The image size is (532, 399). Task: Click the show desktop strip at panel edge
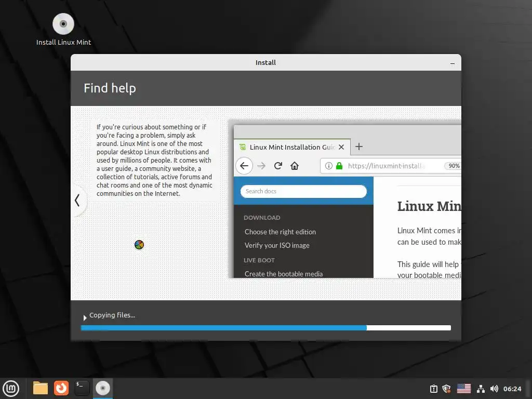click(528, 389)
